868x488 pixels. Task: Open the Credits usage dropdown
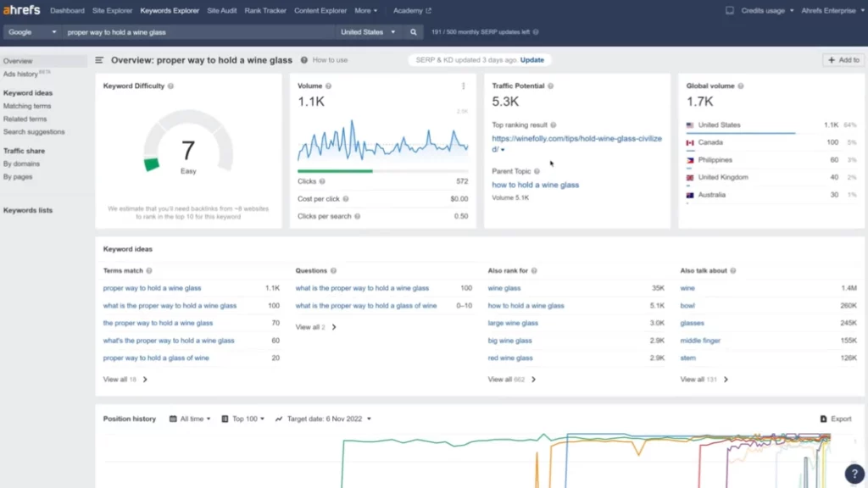(x=767, y=10)
